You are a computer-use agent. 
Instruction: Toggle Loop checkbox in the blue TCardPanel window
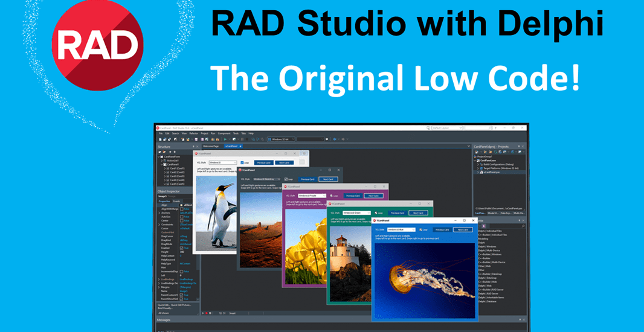(420, 230)
